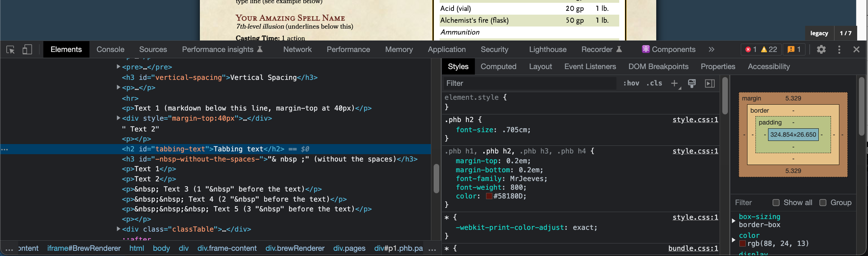Expand the pre element node
Image resolution: width=868 pixels, height=256 pixels.
click(118, 67)
